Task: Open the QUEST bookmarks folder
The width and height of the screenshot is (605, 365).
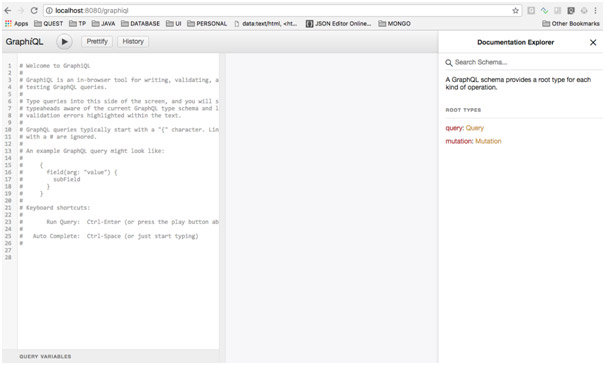Action: point(48,24)
